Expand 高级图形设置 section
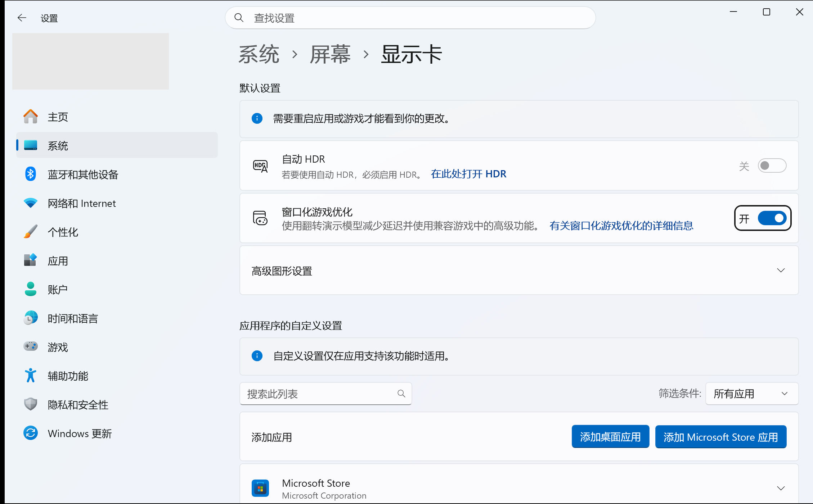Image resolution: width=813 pixels, height=504 pixels. coord(519,271)
